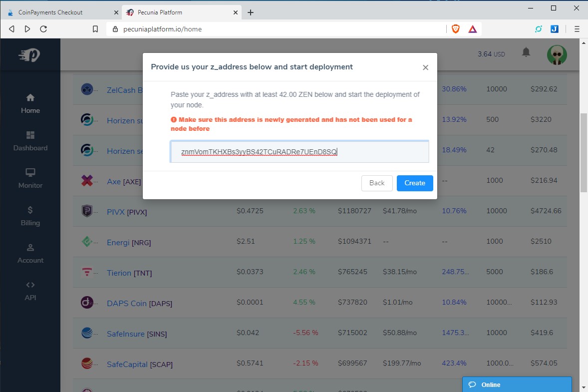Open the Account sidebar section

(x=30, y=254)
